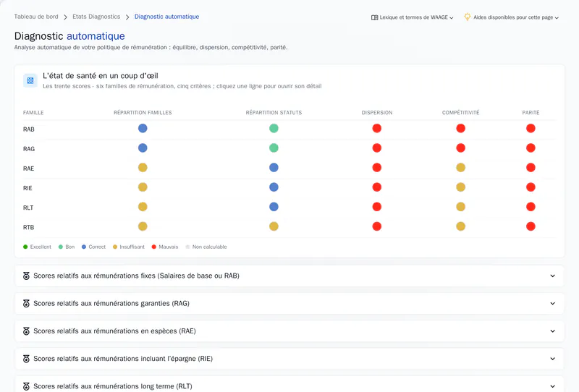This screenshot has width=579, height=392.
Task: Click medal icon of the RIE scores section
Action: [26, 359]
